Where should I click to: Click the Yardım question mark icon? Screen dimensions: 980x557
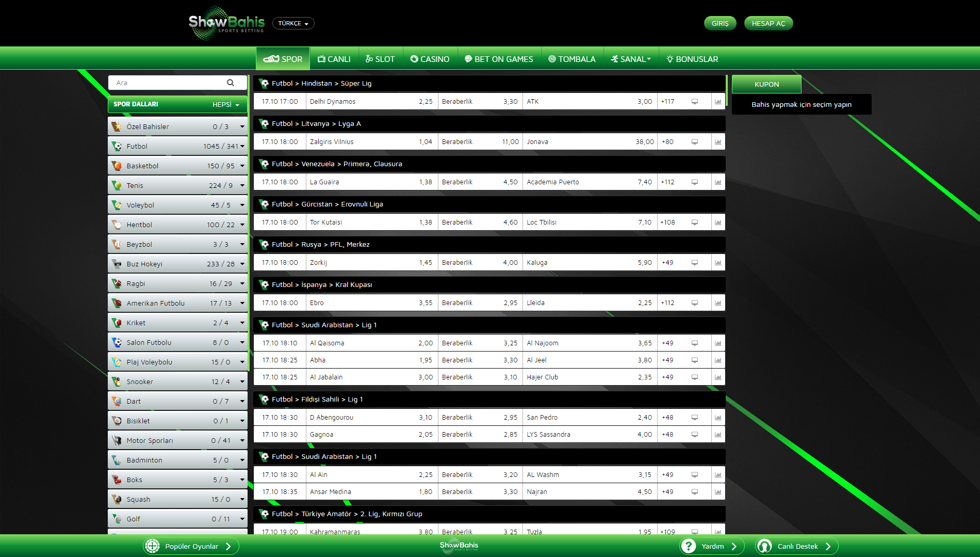click(x=689, y=546)
